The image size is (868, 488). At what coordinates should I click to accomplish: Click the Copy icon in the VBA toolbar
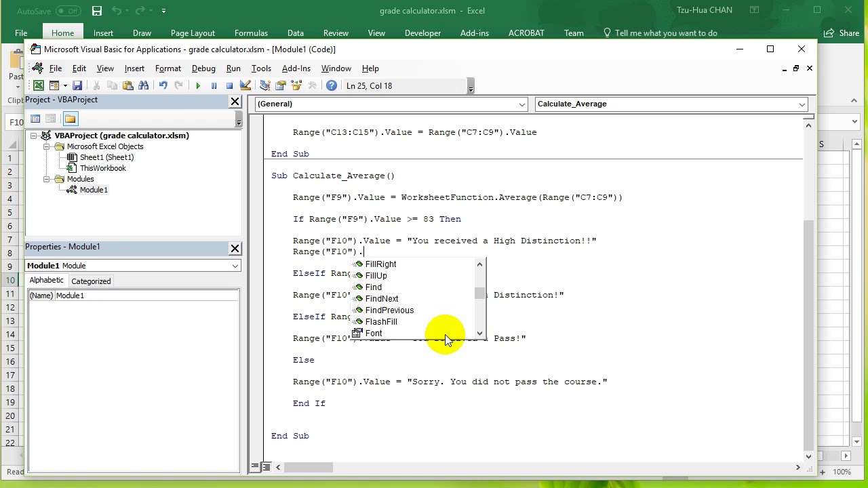click(x=112, y=85)
